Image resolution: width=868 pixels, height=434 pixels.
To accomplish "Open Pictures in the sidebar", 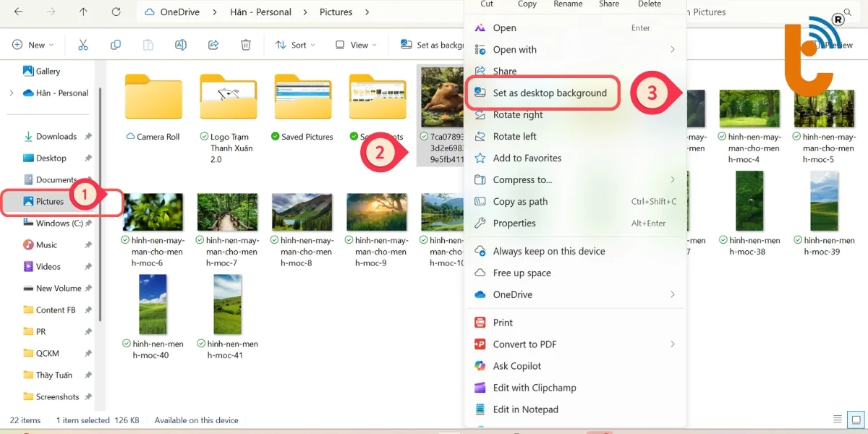I will point(50,202).
